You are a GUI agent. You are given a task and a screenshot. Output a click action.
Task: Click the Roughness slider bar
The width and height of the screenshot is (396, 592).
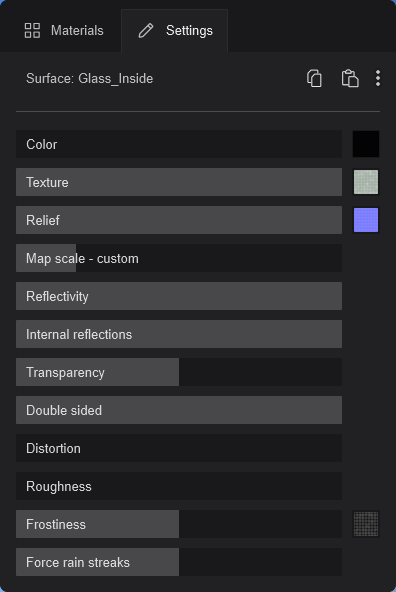click(x=179, y=486)
